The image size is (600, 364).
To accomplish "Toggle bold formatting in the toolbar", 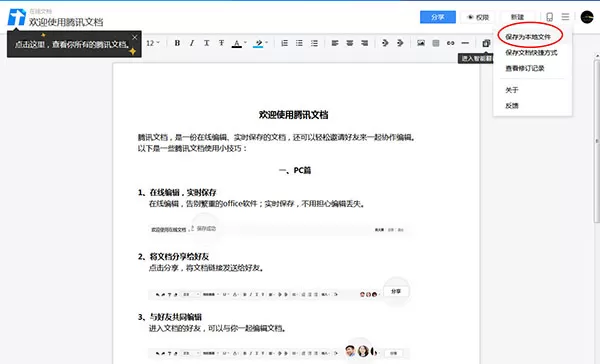I will (x=177, y=43).
